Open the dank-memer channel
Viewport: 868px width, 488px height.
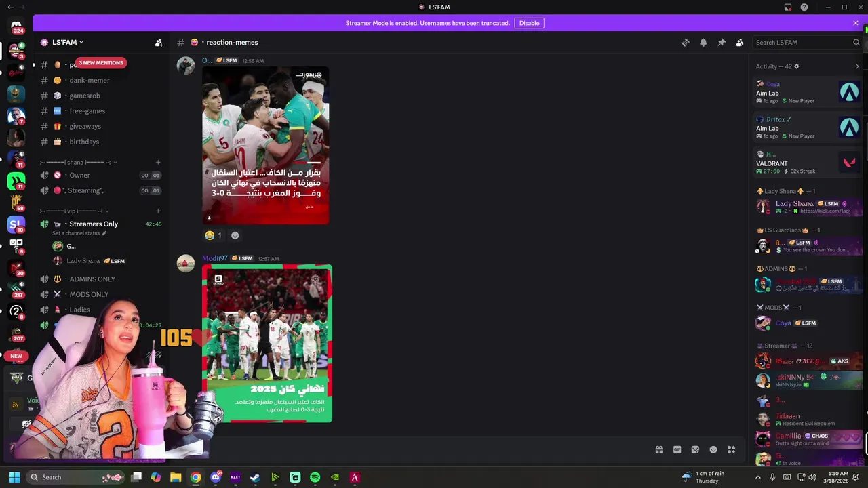[x=100, y=80]
